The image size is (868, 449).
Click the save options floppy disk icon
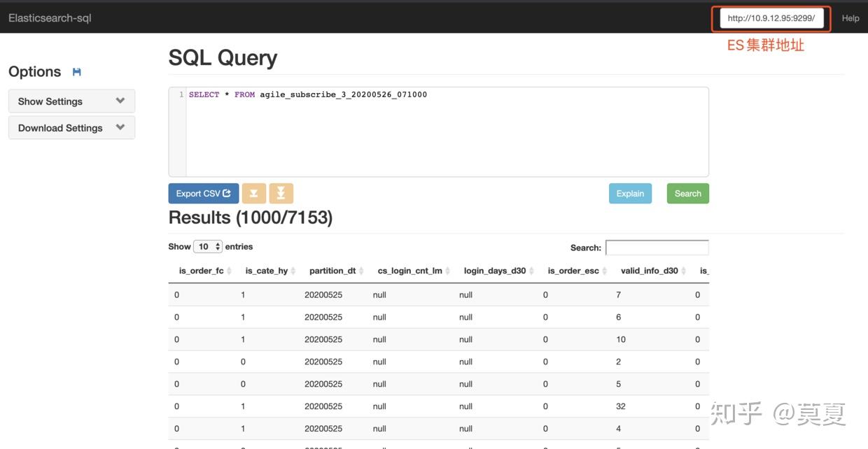pos(77,72)
